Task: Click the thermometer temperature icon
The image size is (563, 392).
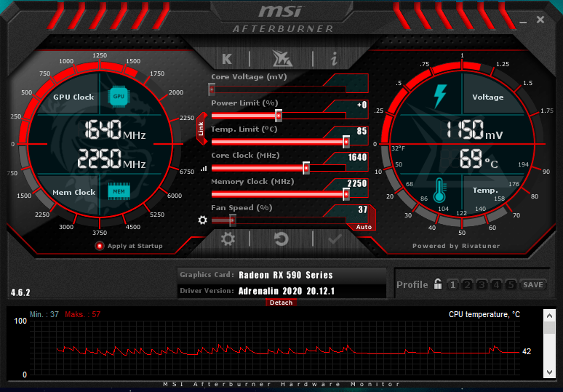Action: (439, 191)
